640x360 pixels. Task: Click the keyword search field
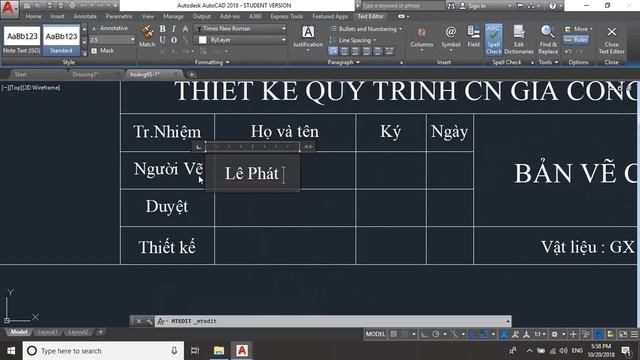402,6
